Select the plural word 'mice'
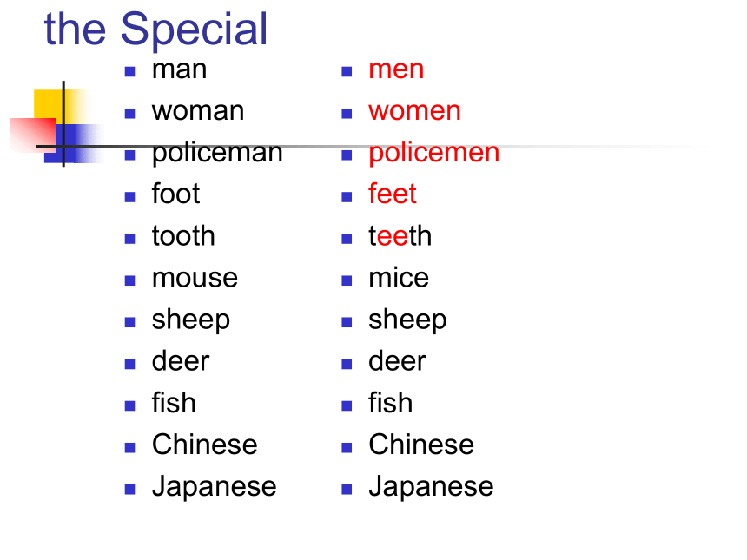 (399, 278)
